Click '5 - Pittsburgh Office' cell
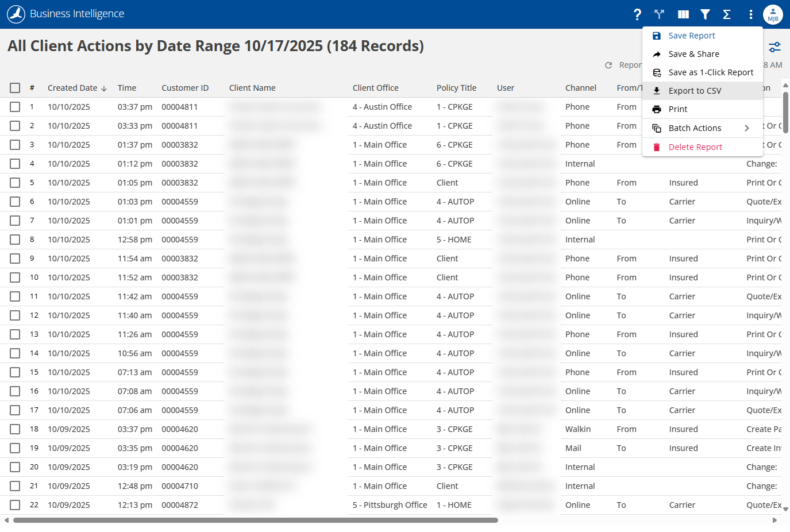790x532 pixels. click(390, 505)
